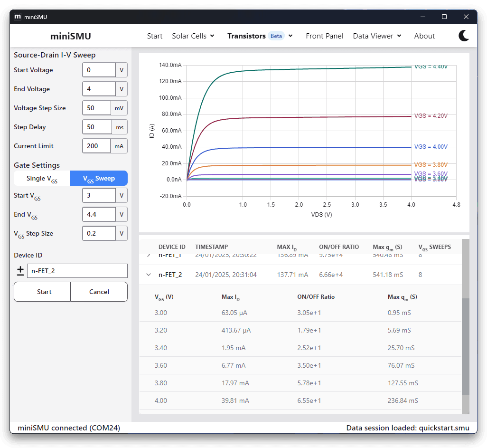Minimize the miniSMU window

click(423, 17)
